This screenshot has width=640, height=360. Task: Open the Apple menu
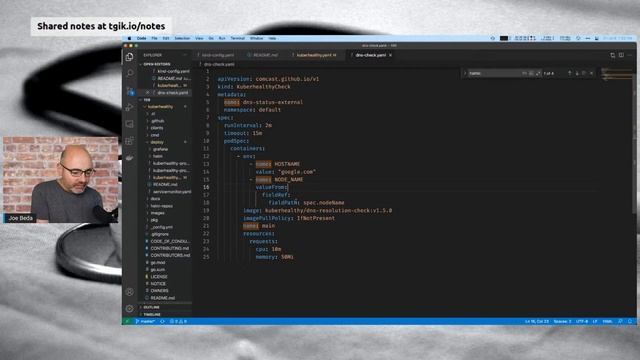129,38
